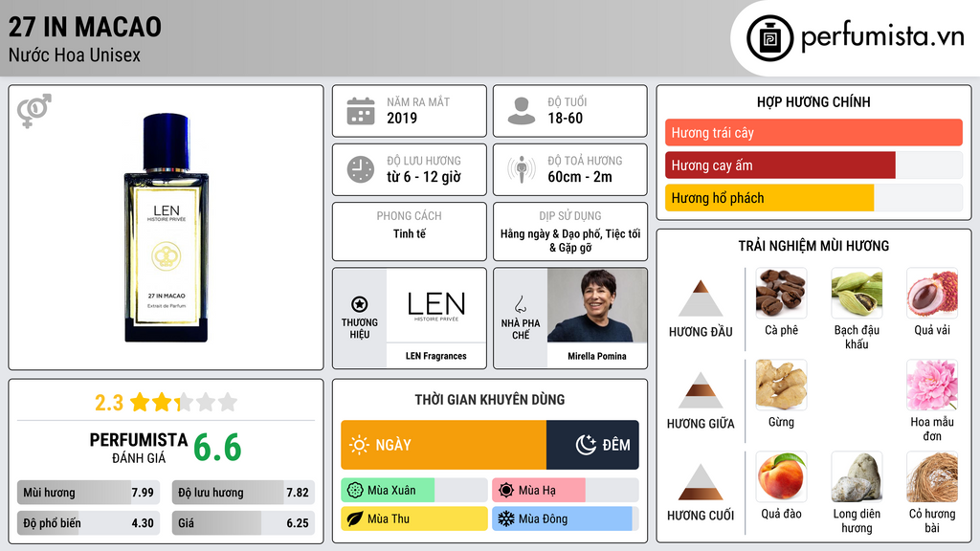
Task: Click the Perfumista đánh giá label
Action: pyautogui.click(x=139, y=449)
